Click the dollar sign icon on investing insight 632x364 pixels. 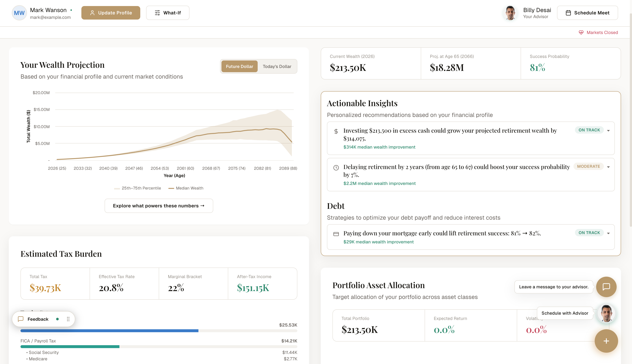[x=336, y=131]
